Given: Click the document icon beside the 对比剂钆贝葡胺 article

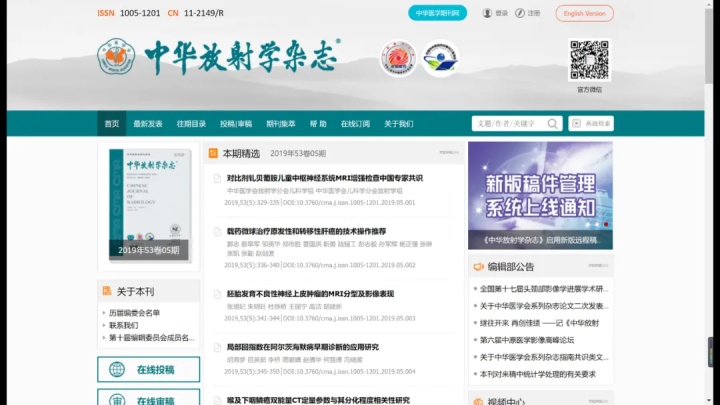Looking at the screenshot, I should (217, 179).
